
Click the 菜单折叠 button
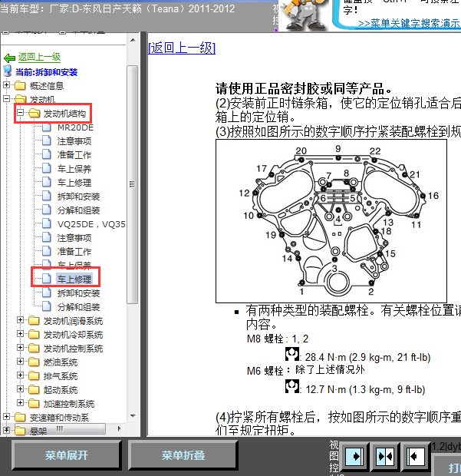point(183,455)
